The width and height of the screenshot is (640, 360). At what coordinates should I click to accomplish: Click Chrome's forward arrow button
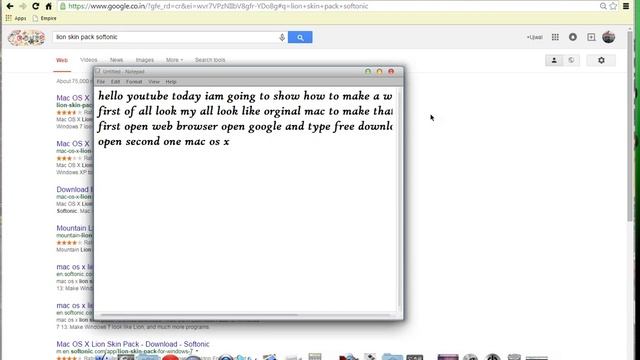tap(23, 6)
